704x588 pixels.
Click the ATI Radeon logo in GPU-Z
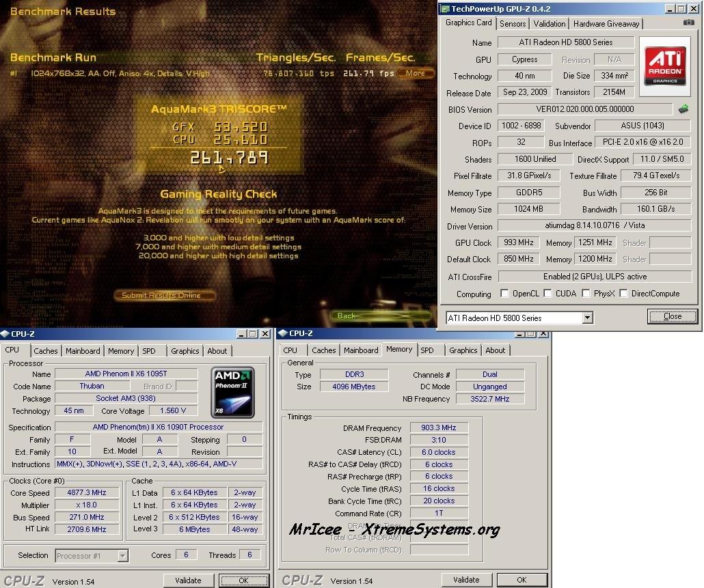(x=665, y=66)
